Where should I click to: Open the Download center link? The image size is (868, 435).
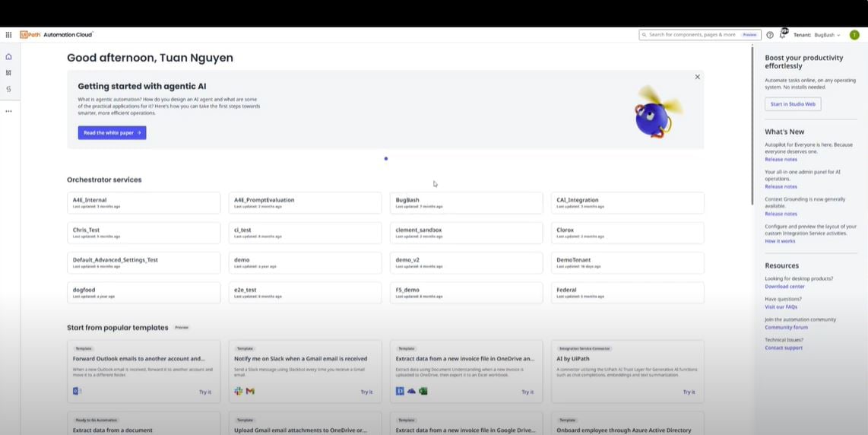(x=784, y=287)
